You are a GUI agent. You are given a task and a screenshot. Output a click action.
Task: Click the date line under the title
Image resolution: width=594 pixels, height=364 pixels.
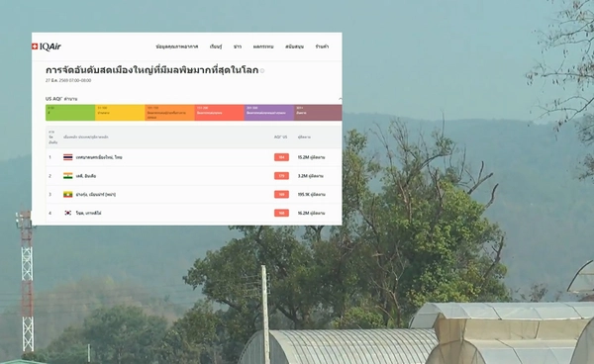pos(68,80)
